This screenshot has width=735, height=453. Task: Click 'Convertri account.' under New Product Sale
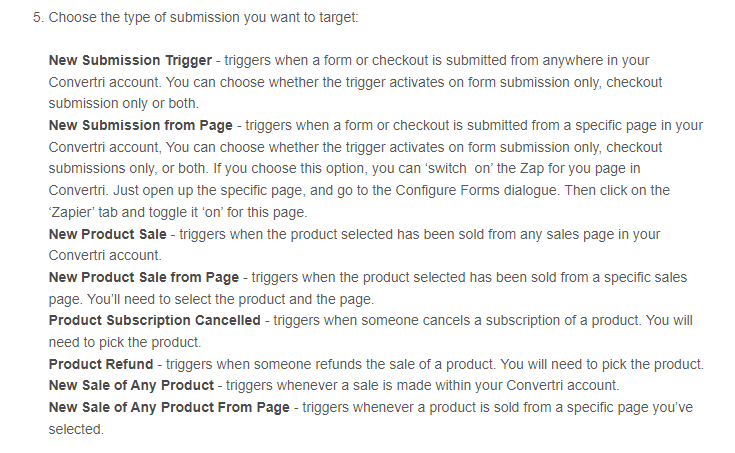tap(105, 256)
